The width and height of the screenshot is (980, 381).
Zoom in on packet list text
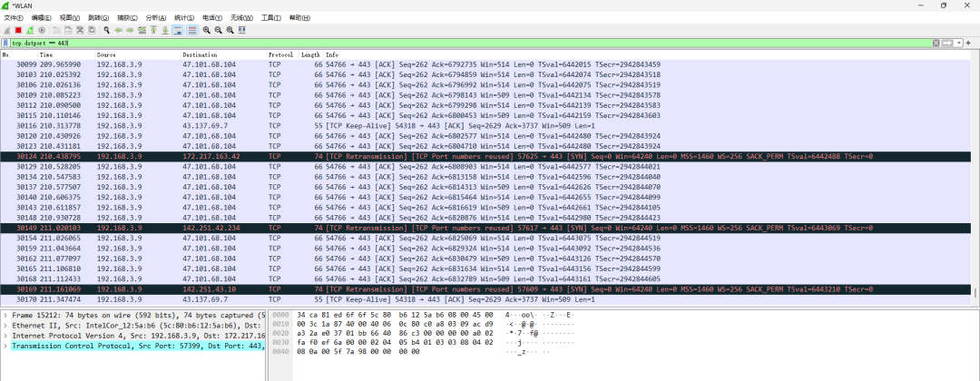click(208, 30)
